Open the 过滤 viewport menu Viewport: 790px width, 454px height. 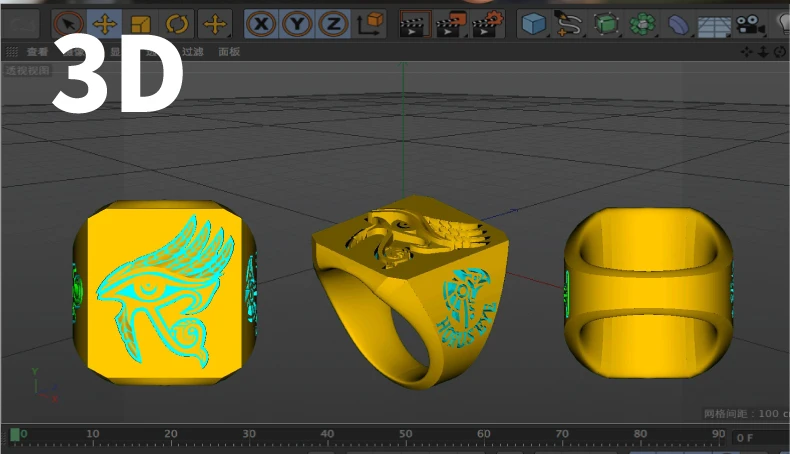click(x=192, y=51)
